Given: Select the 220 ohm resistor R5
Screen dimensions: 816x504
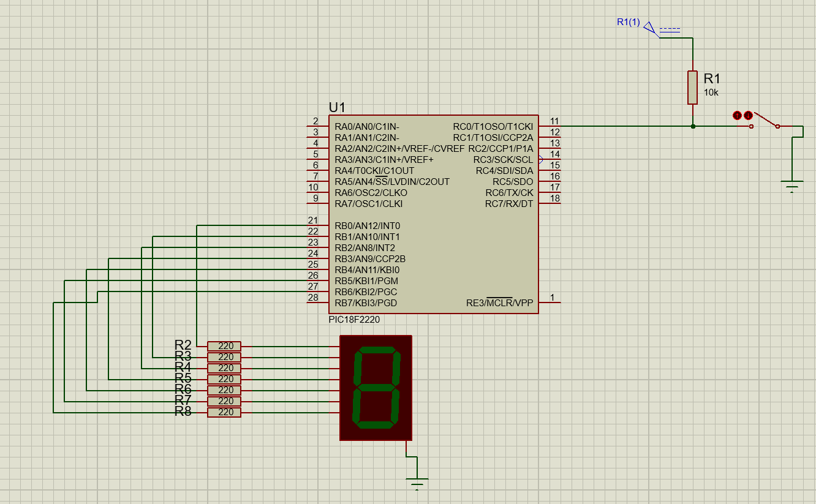Looking at the screenshot, I should tap(224, 379).
